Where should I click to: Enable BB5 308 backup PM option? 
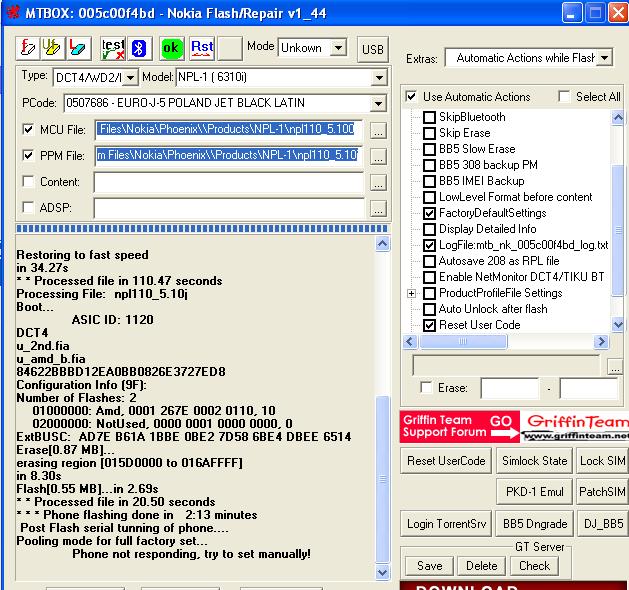(429, 165)
